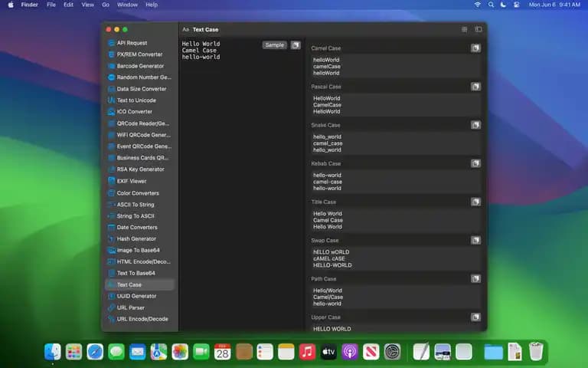Image resolution: width=588 pixels, height=368 pixels.
Task: Click the input text area with Hello World
Action: point(241,184)
